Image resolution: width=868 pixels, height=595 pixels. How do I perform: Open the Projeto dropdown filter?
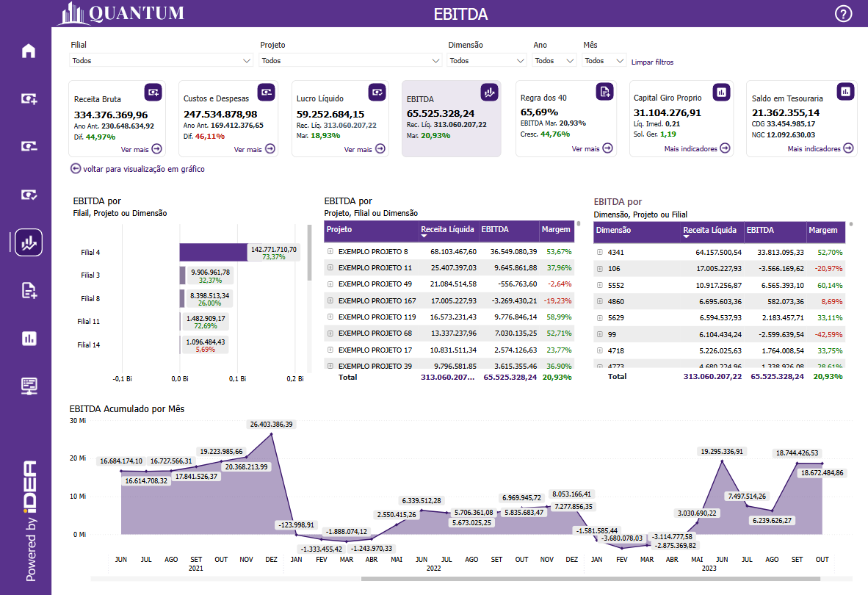coord(351,61)
